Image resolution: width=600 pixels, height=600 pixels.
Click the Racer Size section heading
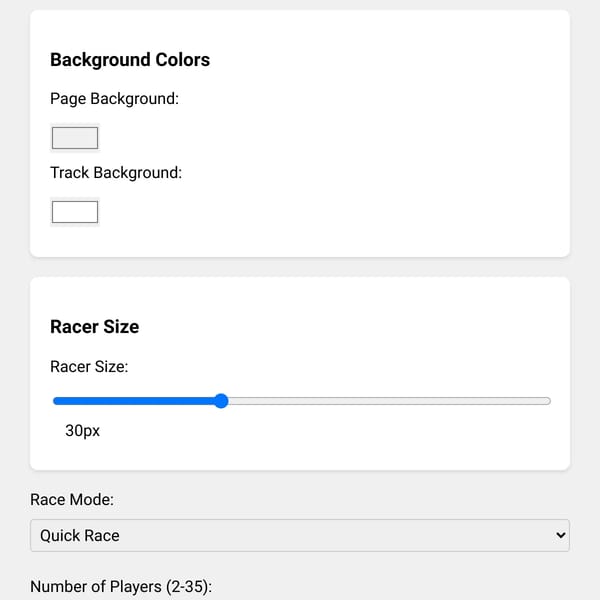point(95,327)
